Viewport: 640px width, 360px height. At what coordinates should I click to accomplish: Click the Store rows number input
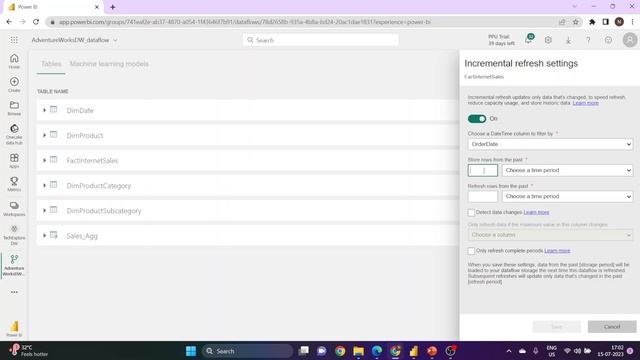pyautogui.click(x=483, y=170)
